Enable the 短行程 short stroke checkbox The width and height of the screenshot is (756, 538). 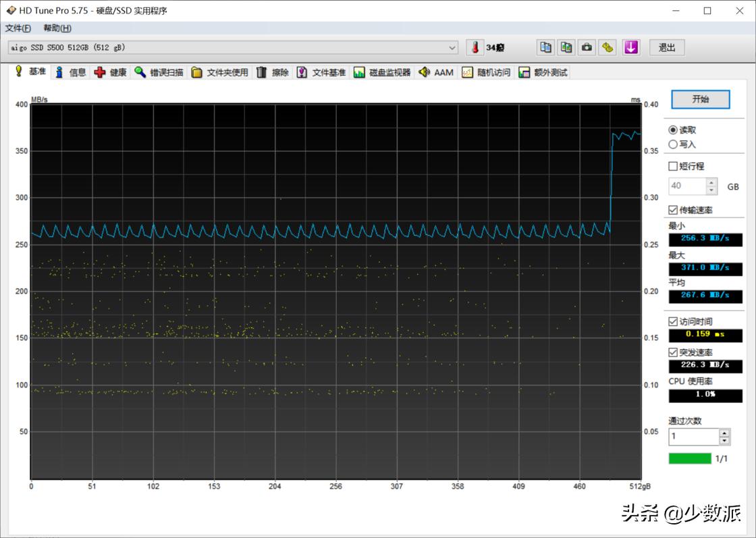pyautogui.click(x=673, y=166)
